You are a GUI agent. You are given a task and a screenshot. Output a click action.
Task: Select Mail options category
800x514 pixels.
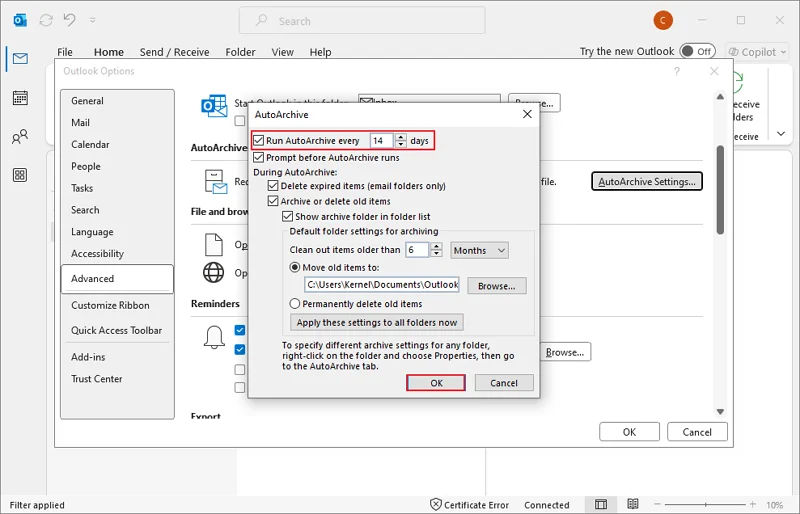117,123
